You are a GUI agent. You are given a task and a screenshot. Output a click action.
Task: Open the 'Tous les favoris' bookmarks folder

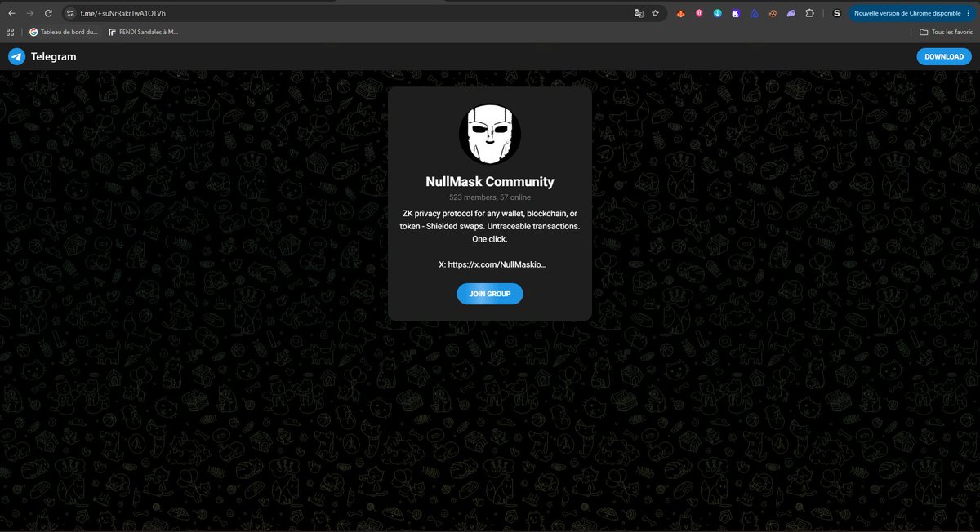coord(946,32)
